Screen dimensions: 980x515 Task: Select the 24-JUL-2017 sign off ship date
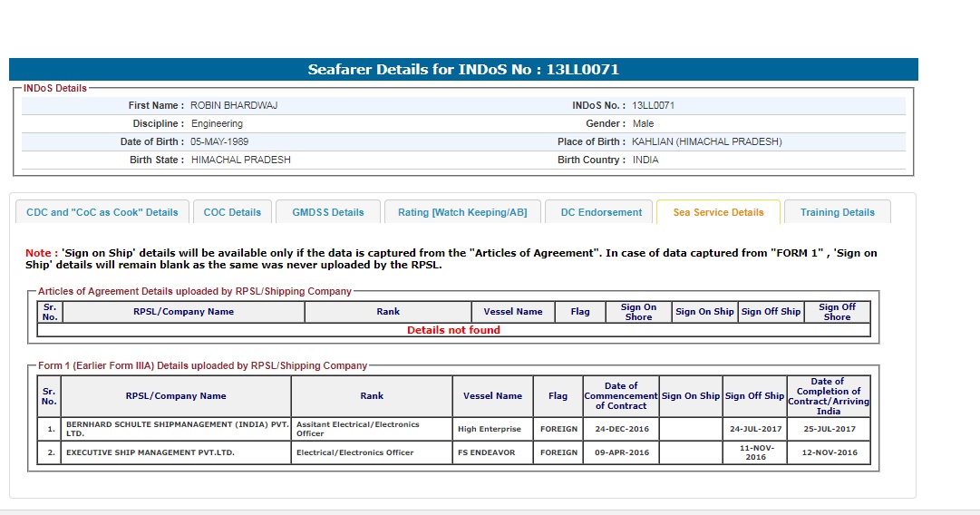pos(754,429)
